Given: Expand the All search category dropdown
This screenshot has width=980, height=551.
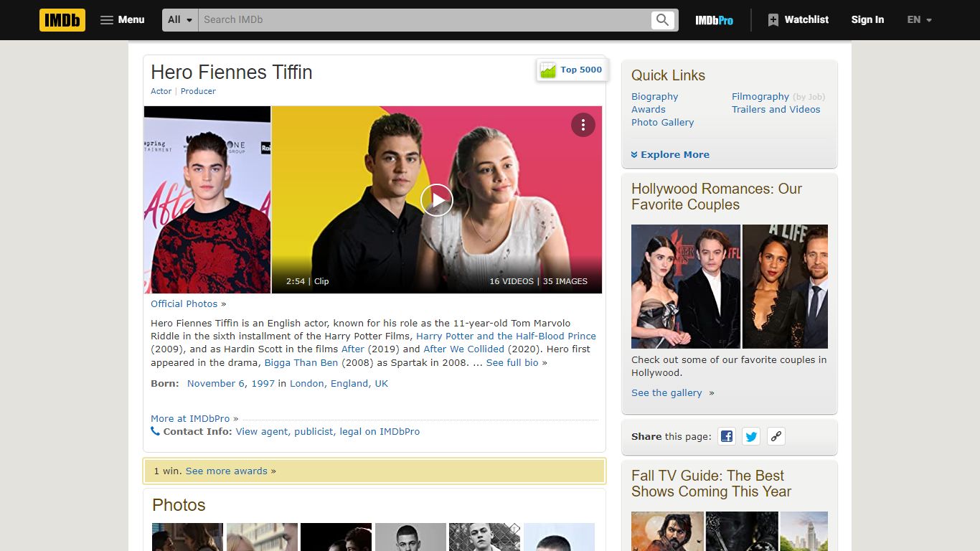Looking at the screenshot, I should tap(180, 20).
